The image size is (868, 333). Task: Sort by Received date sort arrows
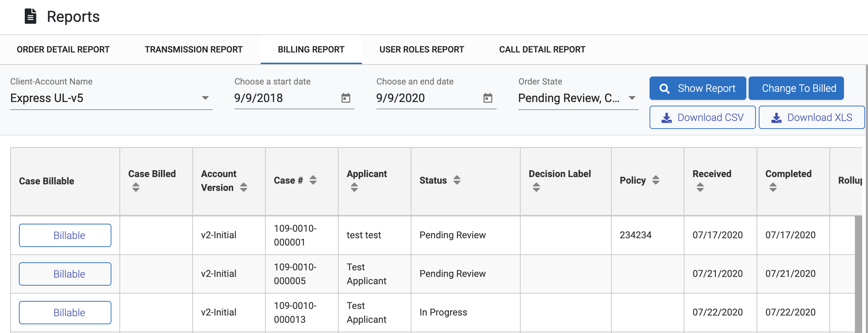700,187
